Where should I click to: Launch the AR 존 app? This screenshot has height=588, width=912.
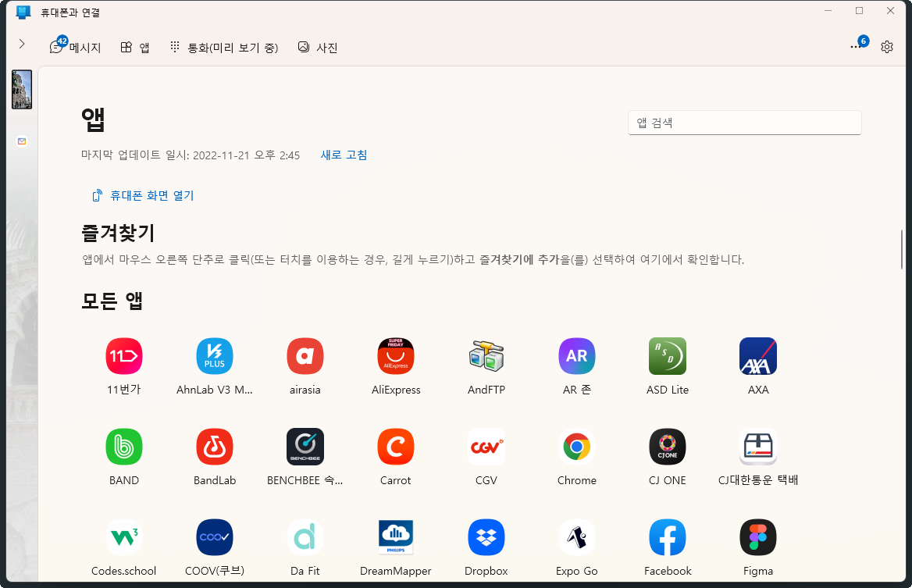point(577,356)
